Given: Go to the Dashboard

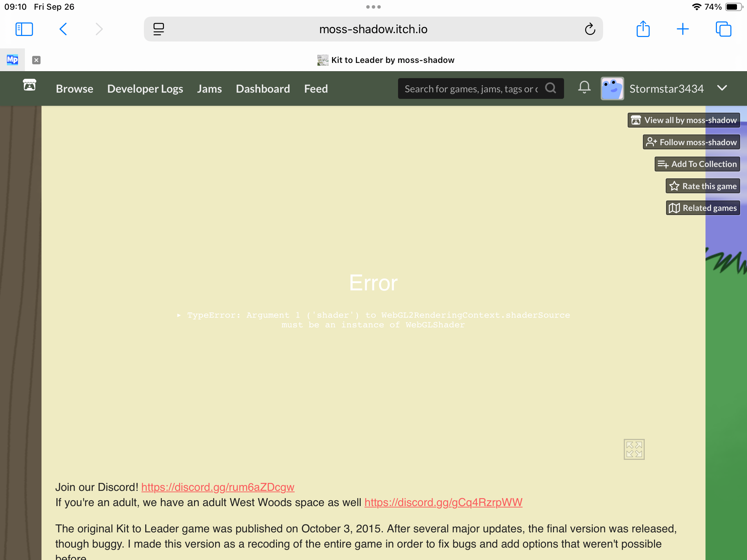Looking at the screenshot, I should tap(263, 89).
